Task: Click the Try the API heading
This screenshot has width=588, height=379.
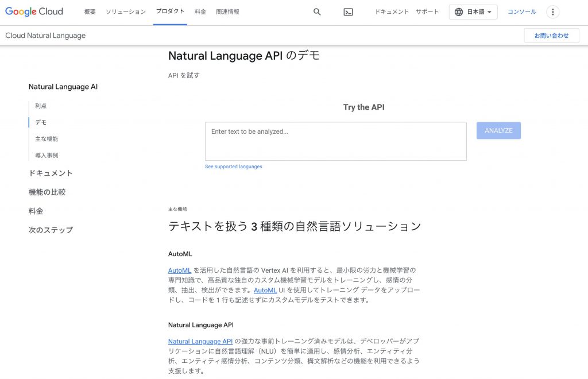Action: (x=363, y=107)
